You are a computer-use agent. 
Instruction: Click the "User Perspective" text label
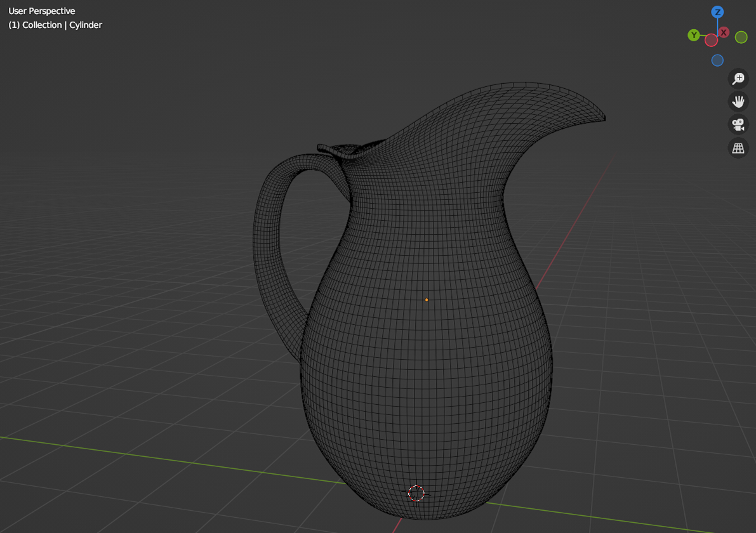pos(42,11)
